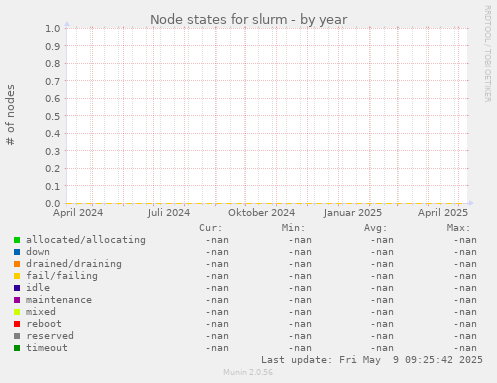Image resolution: width=497 pixels, height=383 pixels.
Task: Select the 'down' legend label
Action: click(38, 252)
